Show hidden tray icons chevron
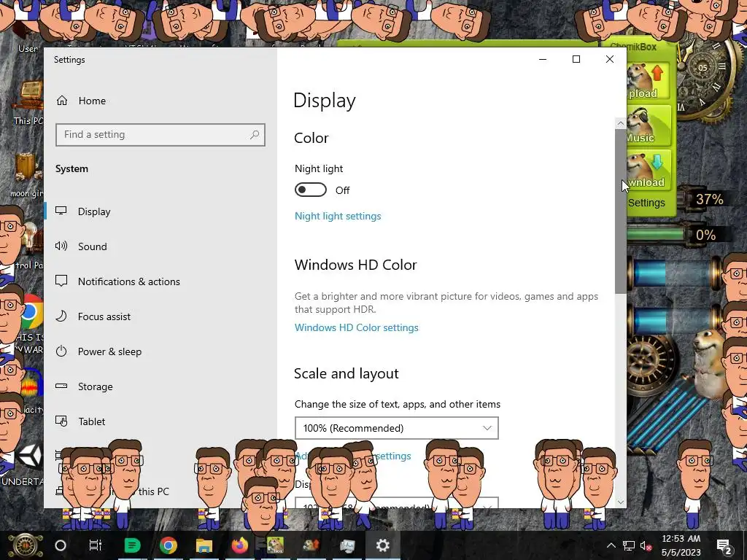This screenshot has height=560, width=747. pyautogui.click(x=611, y=545)
